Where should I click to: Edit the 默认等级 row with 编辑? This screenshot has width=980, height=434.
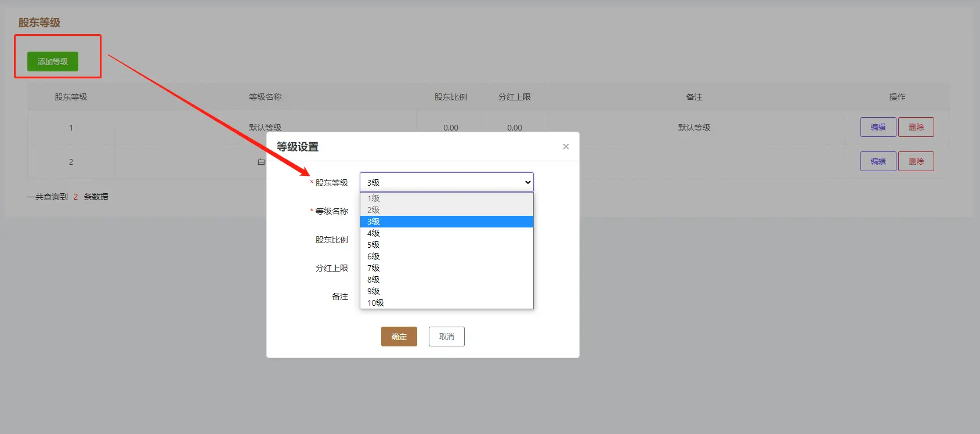point(878,127)
